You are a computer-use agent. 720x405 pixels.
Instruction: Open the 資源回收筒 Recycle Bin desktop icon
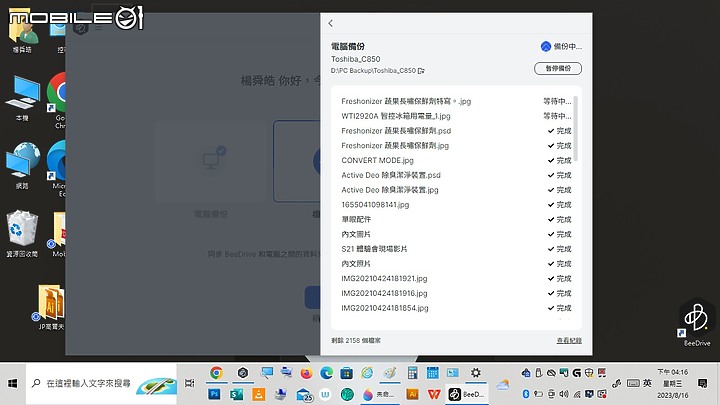(x=22, y=233)
